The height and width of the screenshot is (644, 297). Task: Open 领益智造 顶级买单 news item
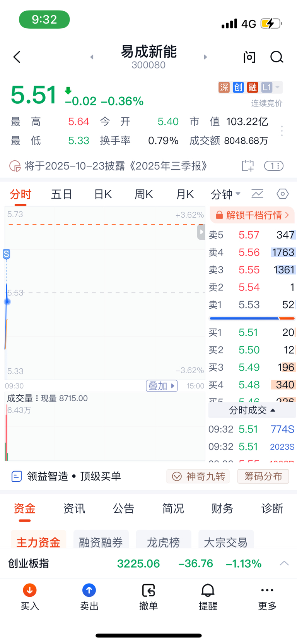66,476
